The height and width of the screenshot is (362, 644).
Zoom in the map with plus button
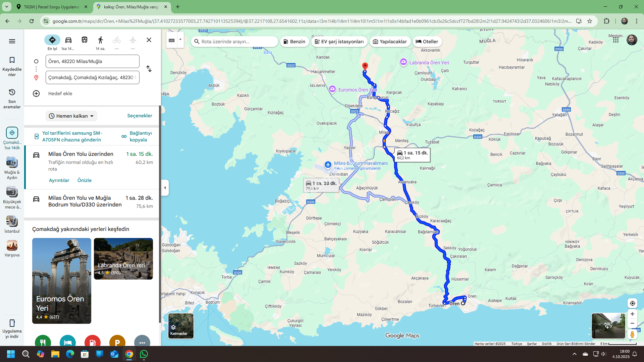(632, 314)
